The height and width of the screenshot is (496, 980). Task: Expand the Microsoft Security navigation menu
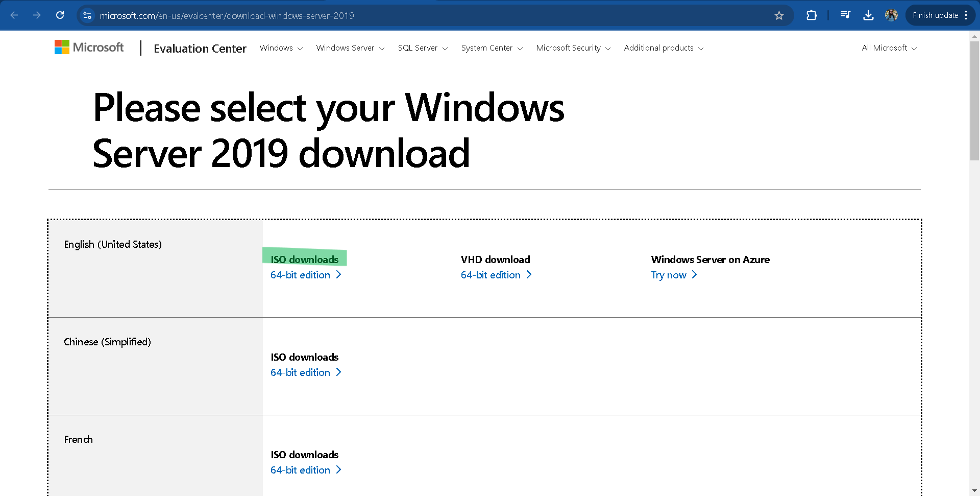pyautogui.click(x=573, y=48)
